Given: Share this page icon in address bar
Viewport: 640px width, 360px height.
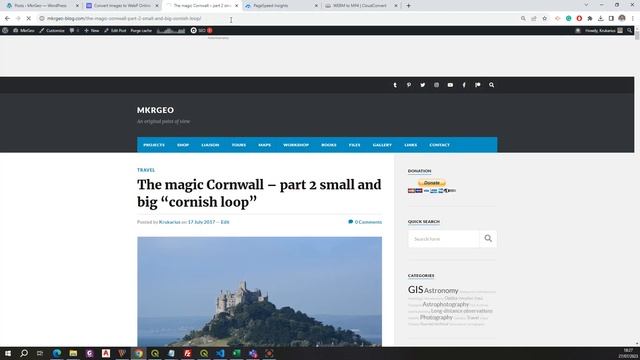Looking at the screenshot, I should coord(534,18).
